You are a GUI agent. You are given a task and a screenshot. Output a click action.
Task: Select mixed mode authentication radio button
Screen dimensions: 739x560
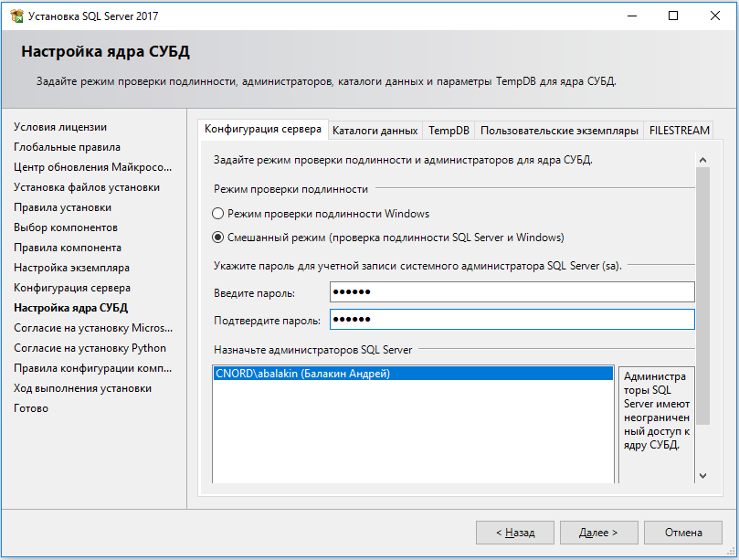tap(217, 238)
